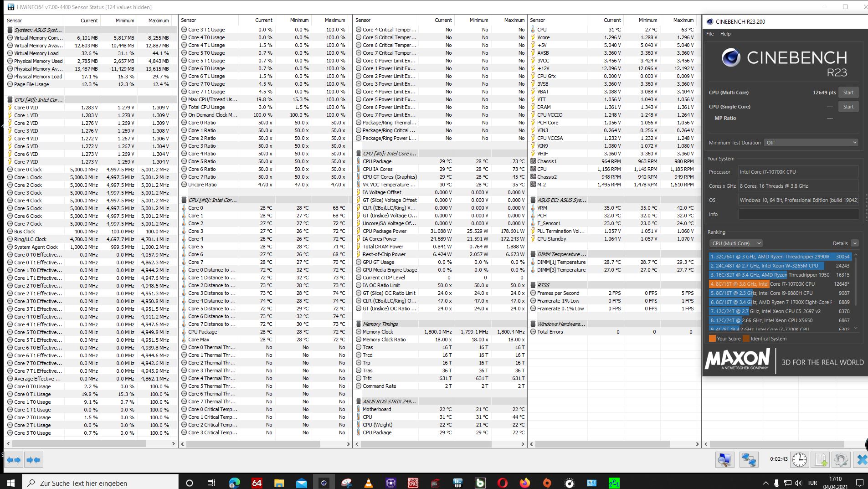
Task: Open volume control in system tray
Action: coord(798,483)
